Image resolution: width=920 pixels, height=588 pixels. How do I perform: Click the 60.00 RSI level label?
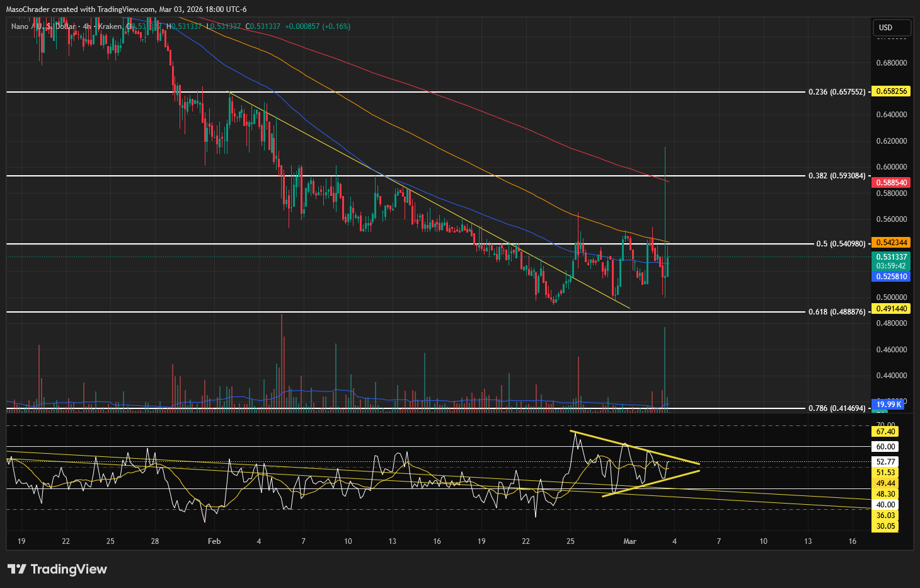pos(885,447)
